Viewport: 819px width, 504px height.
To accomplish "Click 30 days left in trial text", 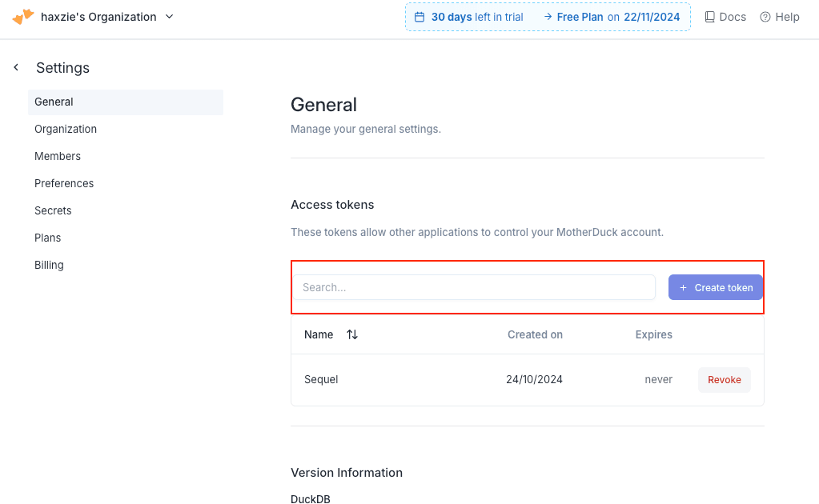I will [x=477, y=18].
